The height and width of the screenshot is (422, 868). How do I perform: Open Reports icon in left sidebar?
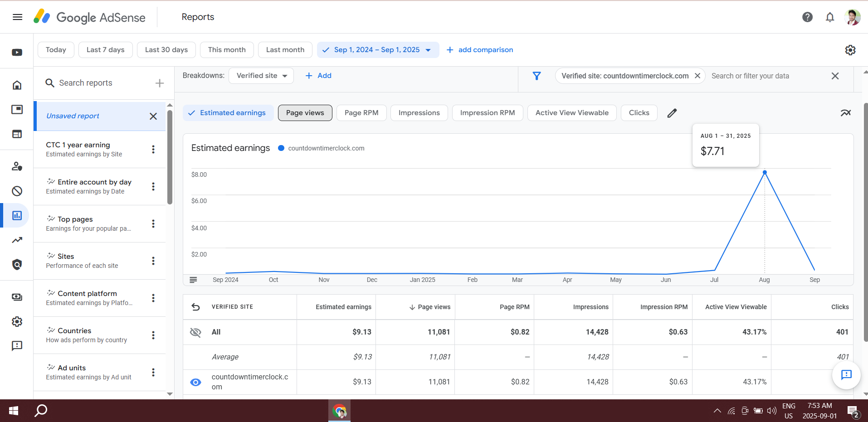pos(17,215)
